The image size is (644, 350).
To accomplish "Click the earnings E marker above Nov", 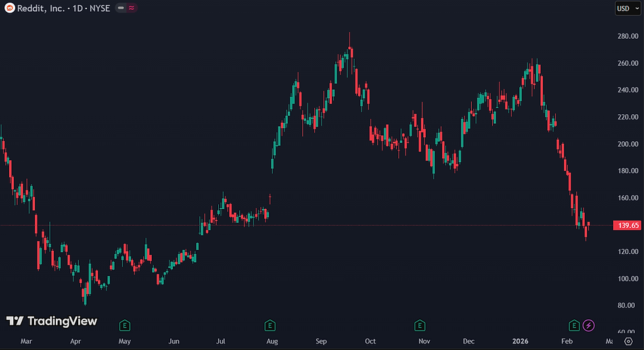I will (x=419, y=326).
